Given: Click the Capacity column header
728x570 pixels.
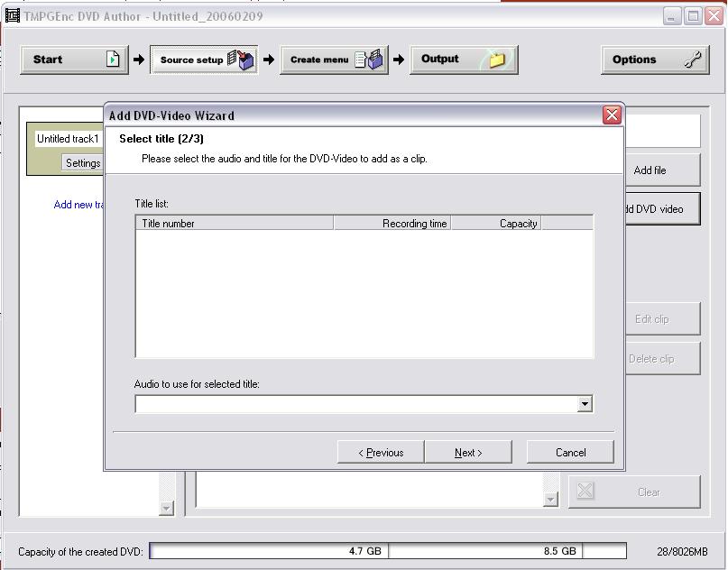Looking at the screenshot, I should coord(496,224).
